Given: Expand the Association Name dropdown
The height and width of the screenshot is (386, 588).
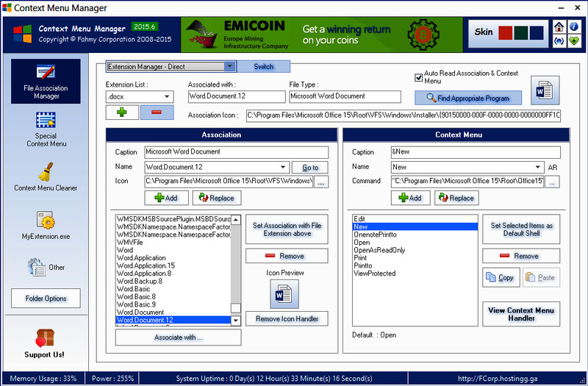Looking at the screenshot, I should tap(217, 167).
